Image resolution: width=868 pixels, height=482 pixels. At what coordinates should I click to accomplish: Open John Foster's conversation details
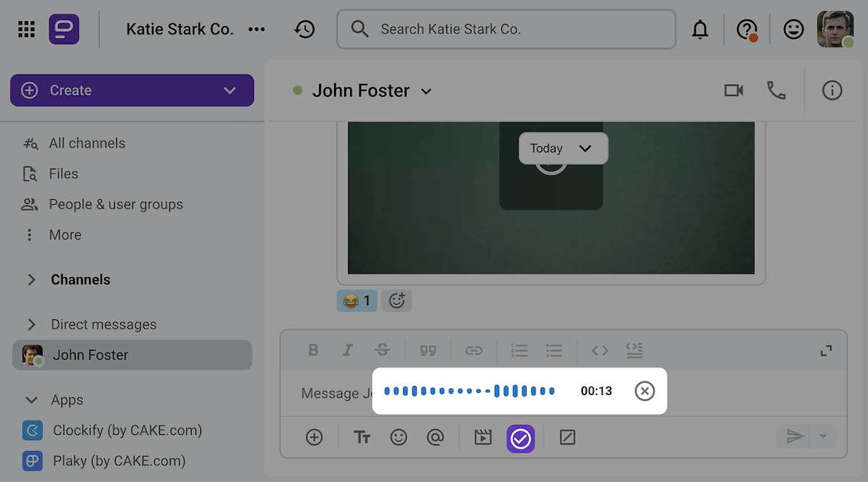(832, 90)
